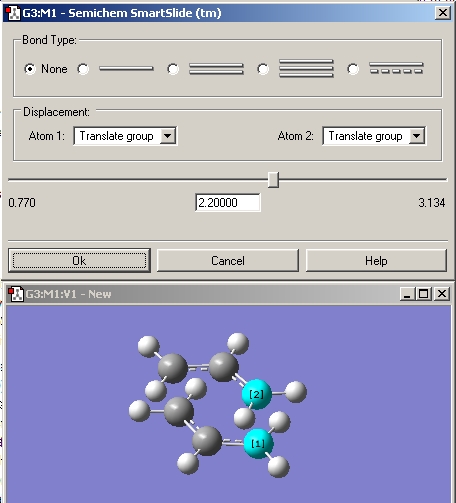The width and height of the screenshot is (456, 503).
Task: Select the None bond type radio button
Action: tap(30, 69)
